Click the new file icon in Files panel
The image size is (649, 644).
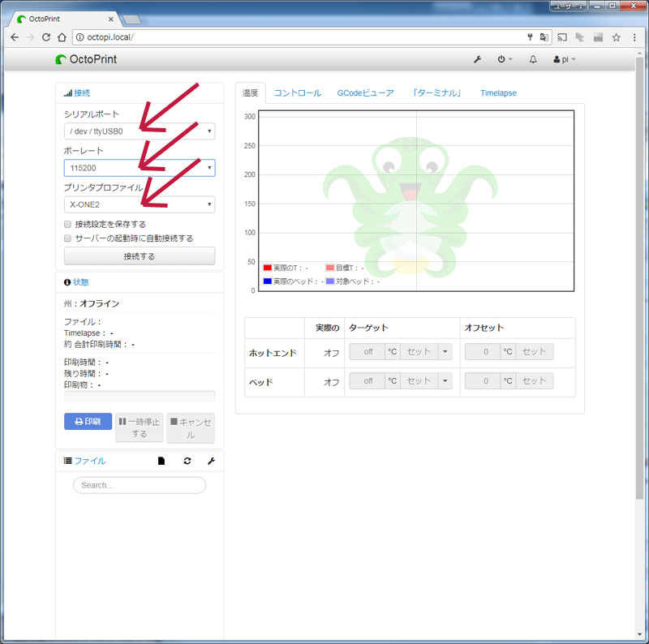(x=161, y=461)
